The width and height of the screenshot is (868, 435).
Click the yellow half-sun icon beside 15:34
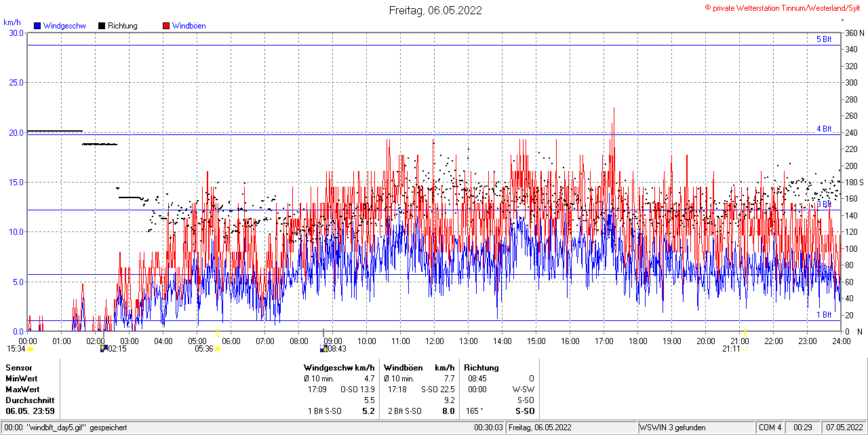(31, 349)
